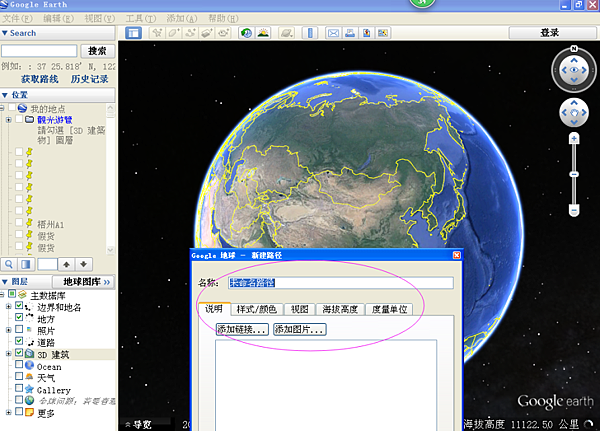Click 添加图片 button in dialog
This screenshot has width=600, height=431.
pyautogui.click(x=300, y=329)
